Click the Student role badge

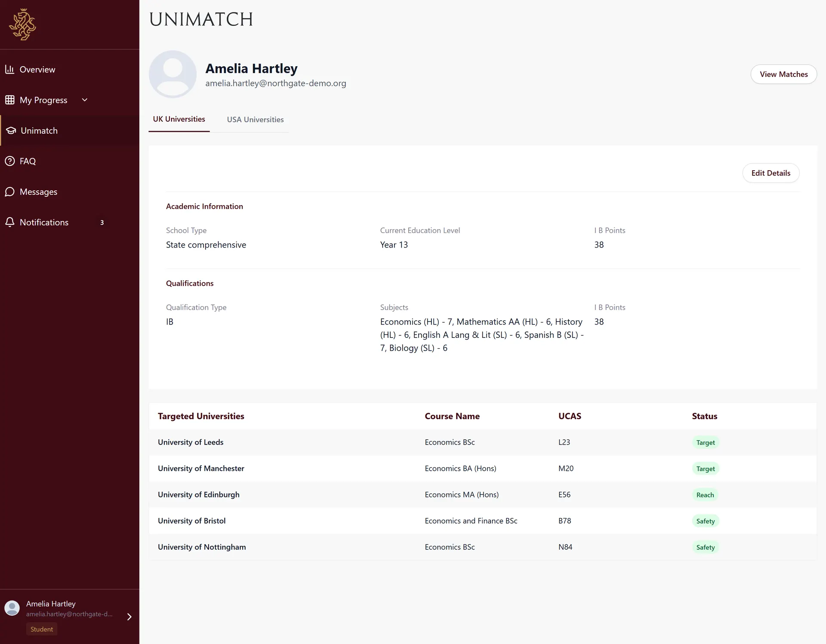42,629
